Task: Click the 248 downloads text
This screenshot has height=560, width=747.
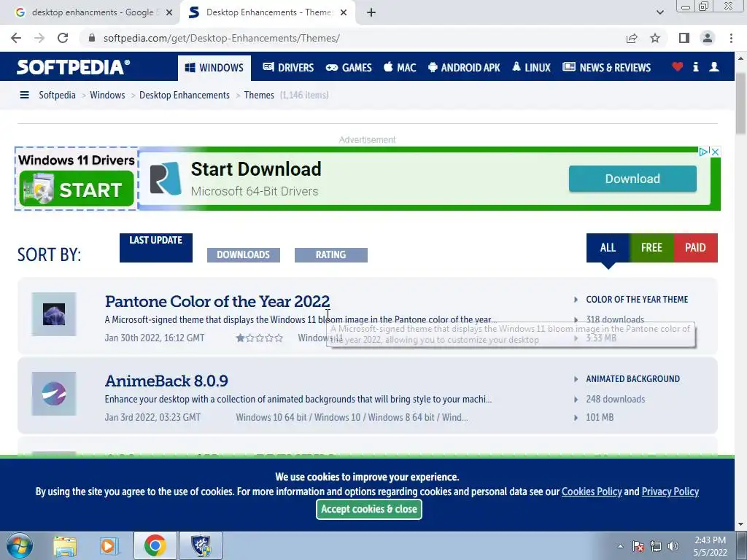Action: (x=616, y=399)
